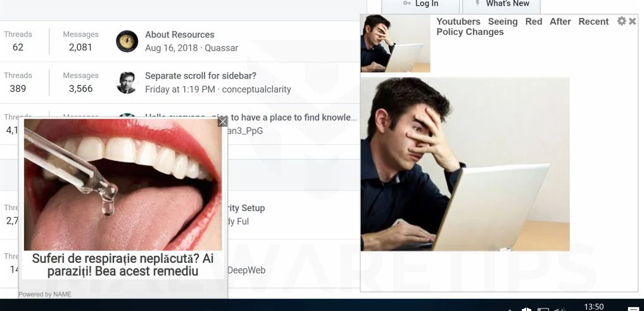Viewport: 644px width, 311px height.
Task: Click the Friday at 1:19 PM timestamp
Action: pyautogui.click(x=180, y=89)
